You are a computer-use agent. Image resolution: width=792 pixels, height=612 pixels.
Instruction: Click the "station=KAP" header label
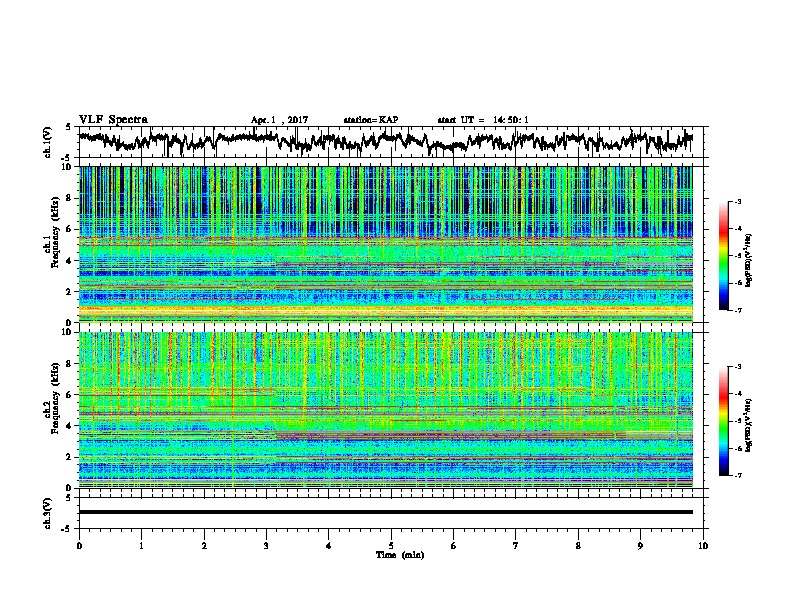click(x=371, y=120)
